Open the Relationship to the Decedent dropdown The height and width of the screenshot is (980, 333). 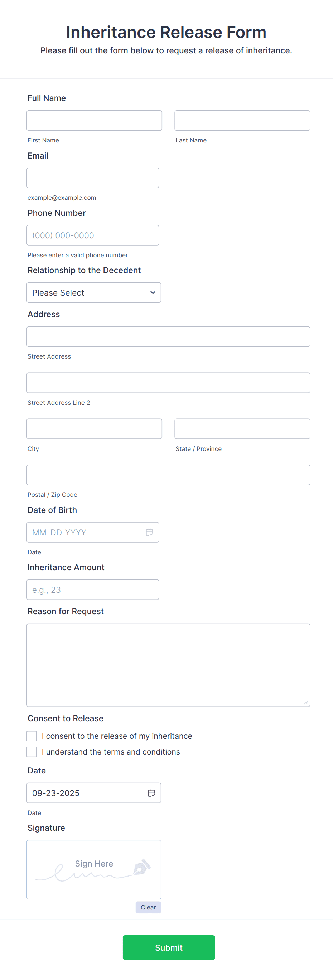tap(93, 292)
